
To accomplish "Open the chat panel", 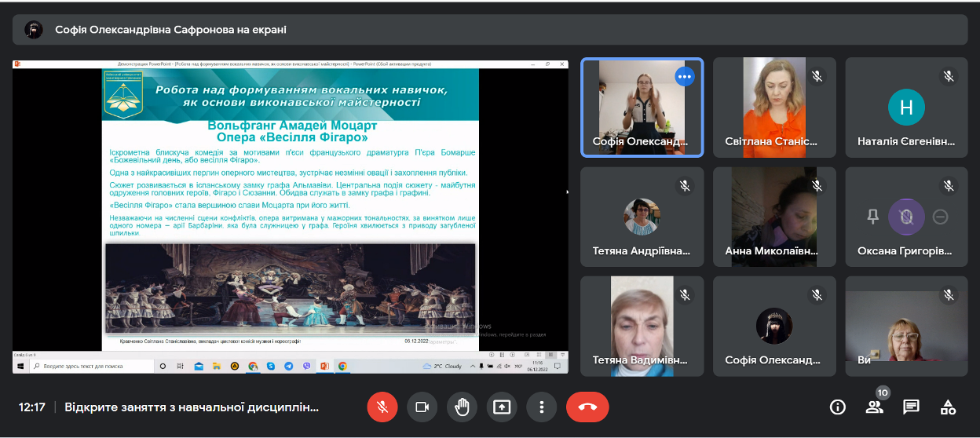I will coord(911,407).
